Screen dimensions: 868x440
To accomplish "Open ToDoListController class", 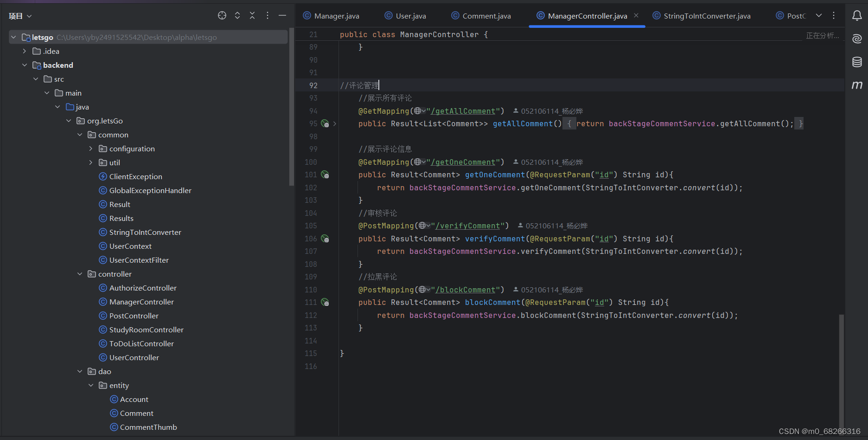I will coord(136,343).
